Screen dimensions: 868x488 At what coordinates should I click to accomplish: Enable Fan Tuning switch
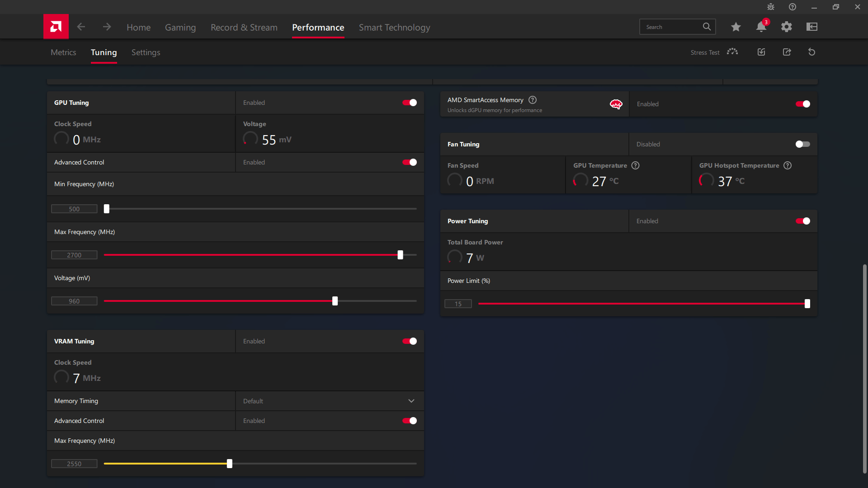coord(803,144)
